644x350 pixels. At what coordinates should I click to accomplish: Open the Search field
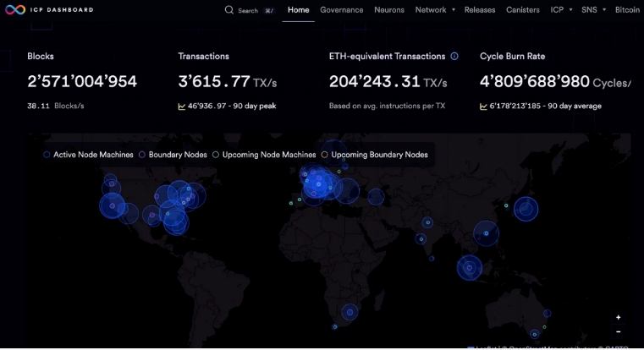pos(250,10)
